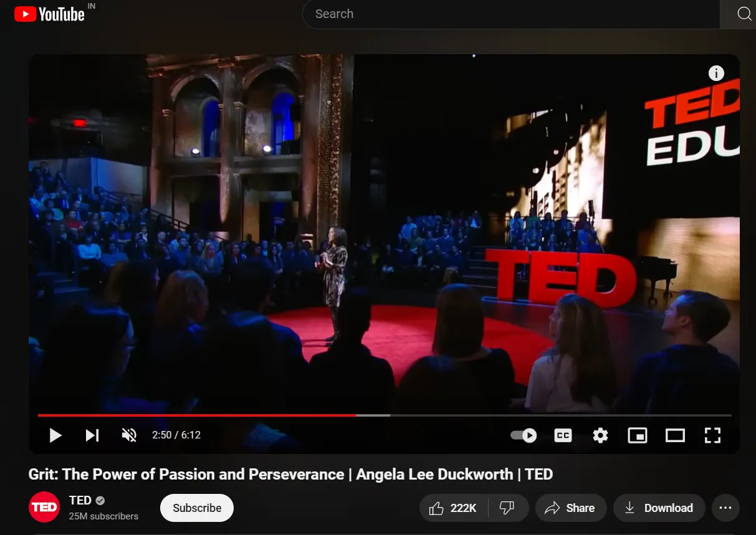This screenshot has width=756, height=535.
Task: Toggle the autoplay switch
Action: pyautogui.click(x=524, y=435)
